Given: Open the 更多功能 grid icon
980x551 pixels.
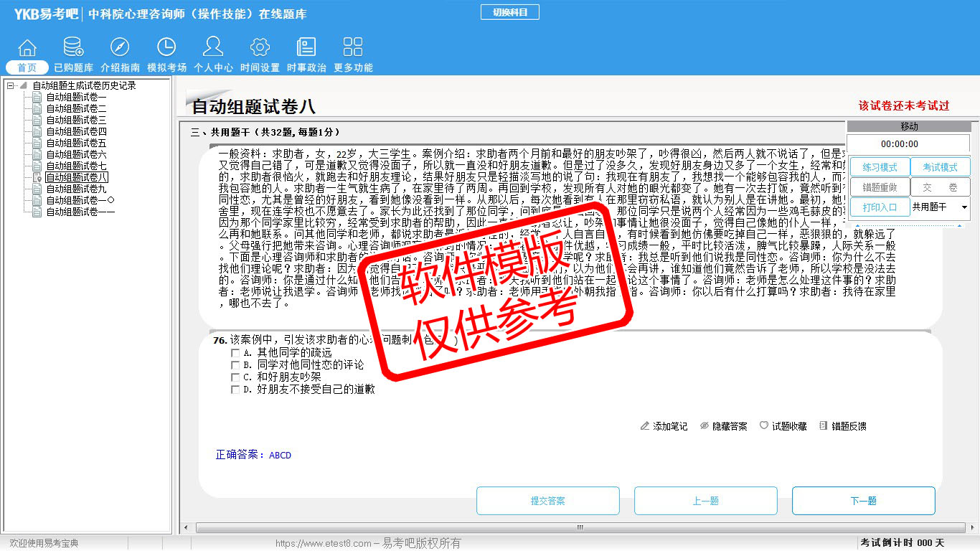Looking at the screenshot, I should pyautogui.click(x=353, y=48).
